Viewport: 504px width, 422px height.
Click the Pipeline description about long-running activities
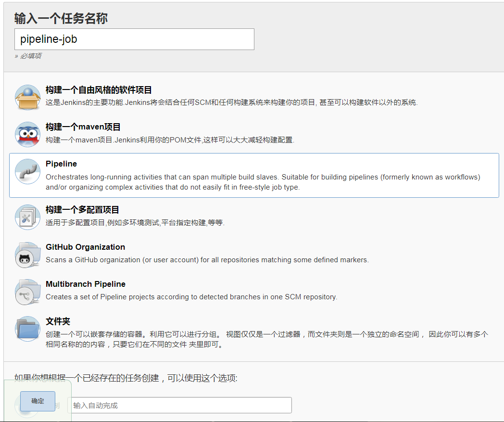click(263, 182)
